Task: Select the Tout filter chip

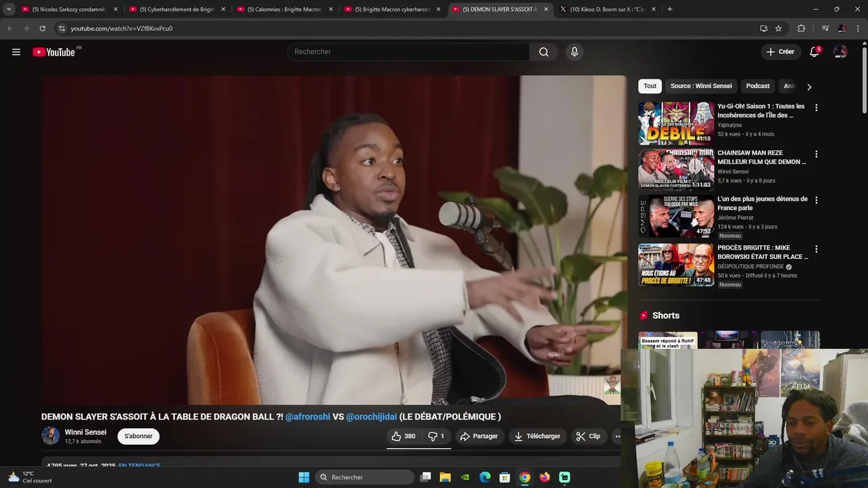Action: tap(650, 86)
